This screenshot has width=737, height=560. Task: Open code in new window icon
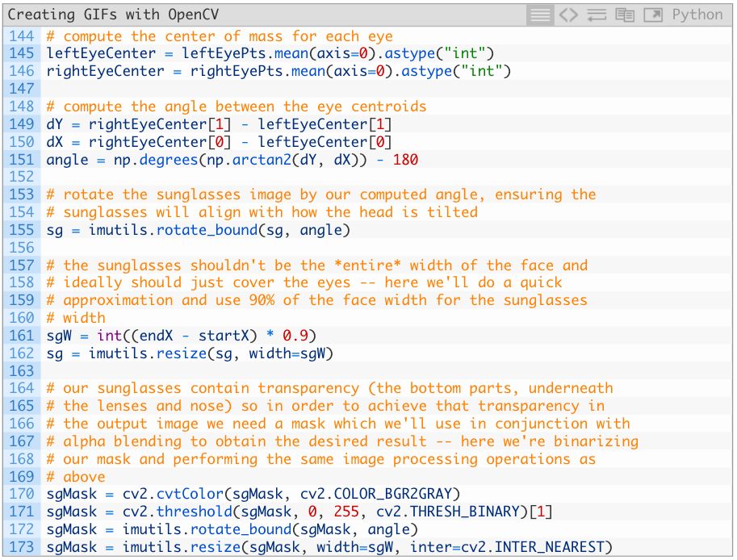653,15
